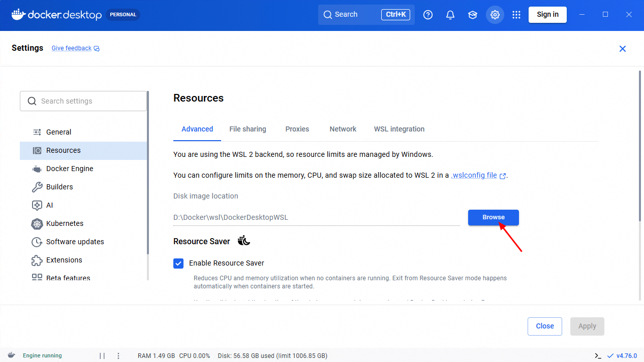Click the Close button at bottom
This screenshot has width=644, height=362.
545,326
